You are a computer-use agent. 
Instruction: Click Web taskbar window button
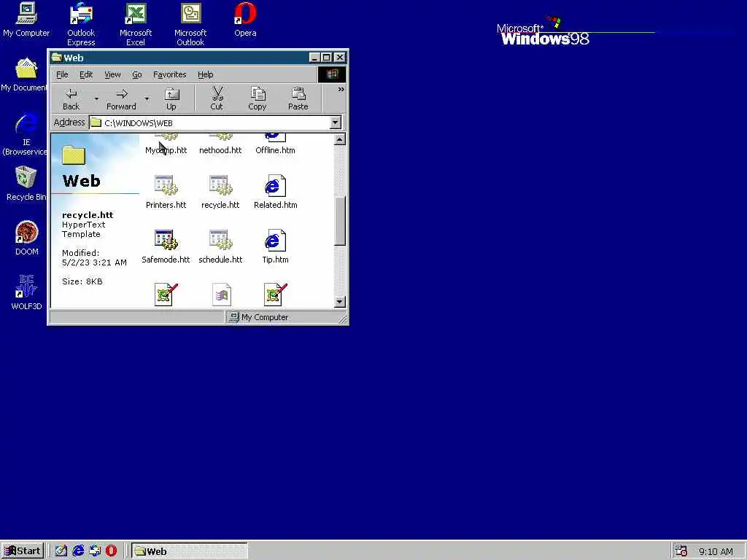(x=190, y=551)
